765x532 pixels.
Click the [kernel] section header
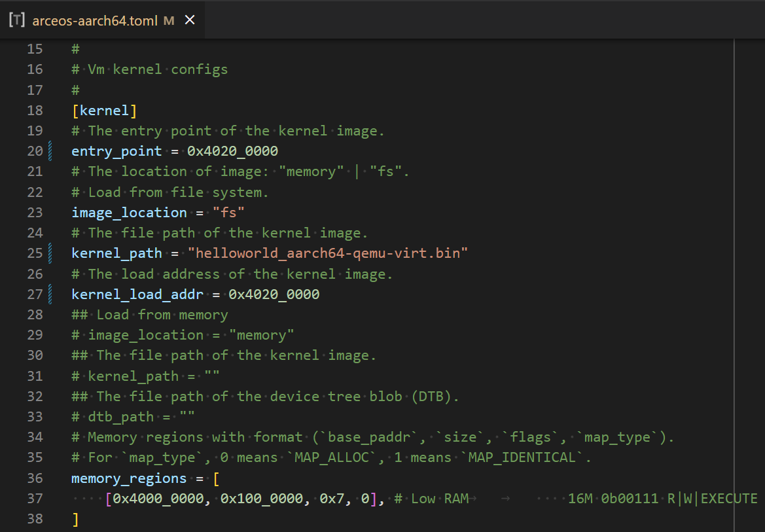105,111
